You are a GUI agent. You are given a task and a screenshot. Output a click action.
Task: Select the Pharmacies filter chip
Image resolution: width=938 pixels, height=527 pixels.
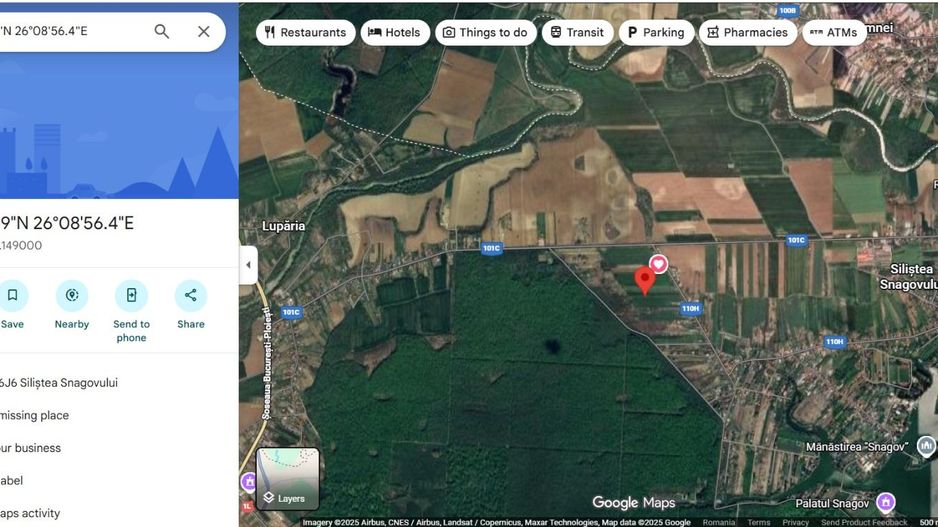click(x=748, y=32)
